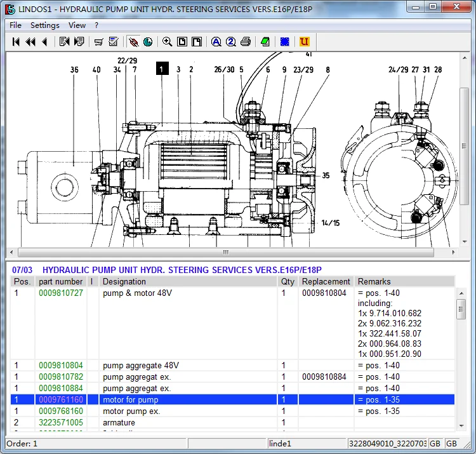The height and width of the screenshot is (454, 476).
Task: Click the single previous arrow icon
Action: coord(44,42)
